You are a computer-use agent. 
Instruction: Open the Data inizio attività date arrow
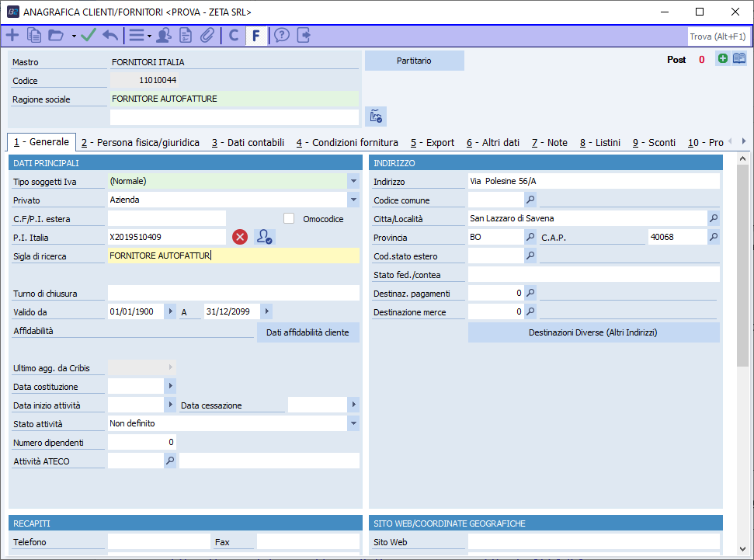coord(170,405)
